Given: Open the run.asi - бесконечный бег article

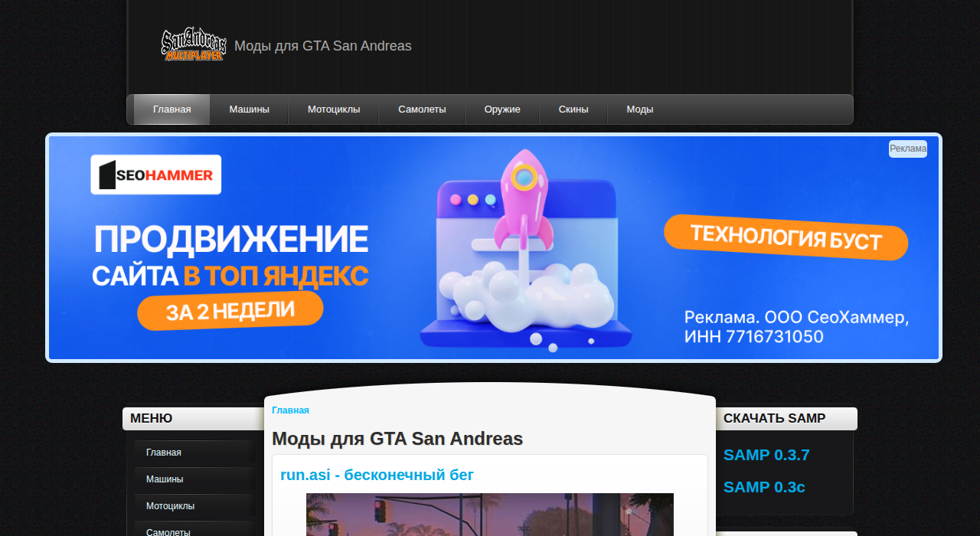Looking at the screenshot, I should [x=377, y=475].
